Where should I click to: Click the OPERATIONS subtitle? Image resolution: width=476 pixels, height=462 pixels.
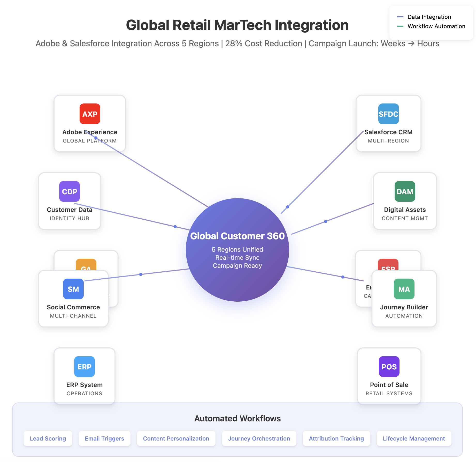85,393
